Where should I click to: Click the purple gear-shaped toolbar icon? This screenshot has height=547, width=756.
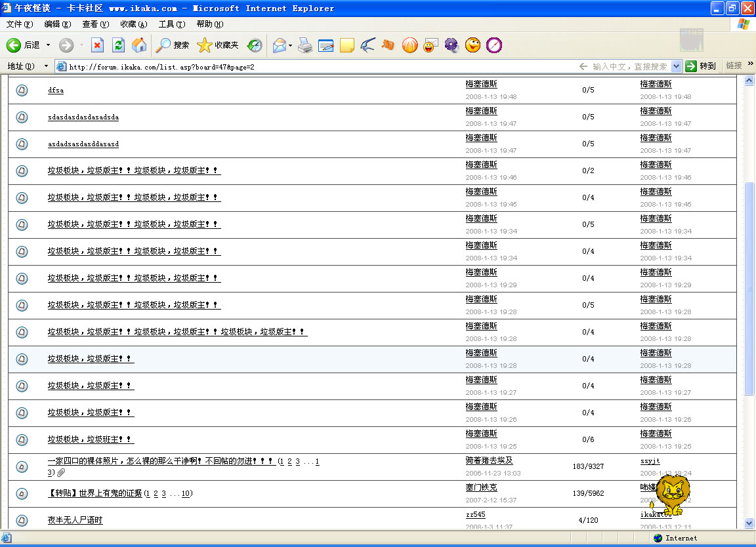451,45
